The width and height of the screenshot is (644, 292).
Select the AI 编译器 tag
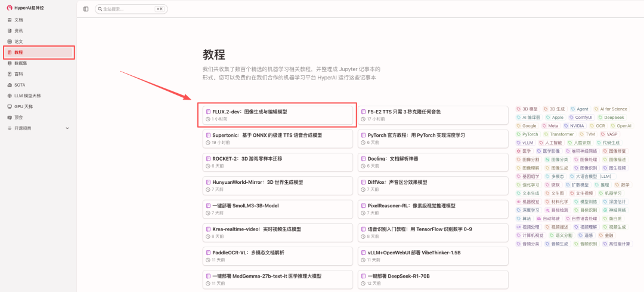click(x=528, y=117)
